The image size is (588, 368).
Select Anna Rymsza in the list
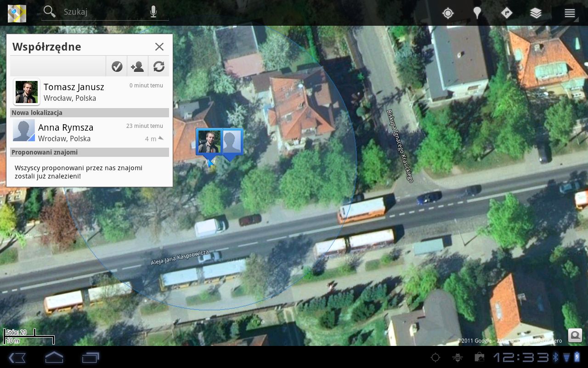tap(90, 132)
